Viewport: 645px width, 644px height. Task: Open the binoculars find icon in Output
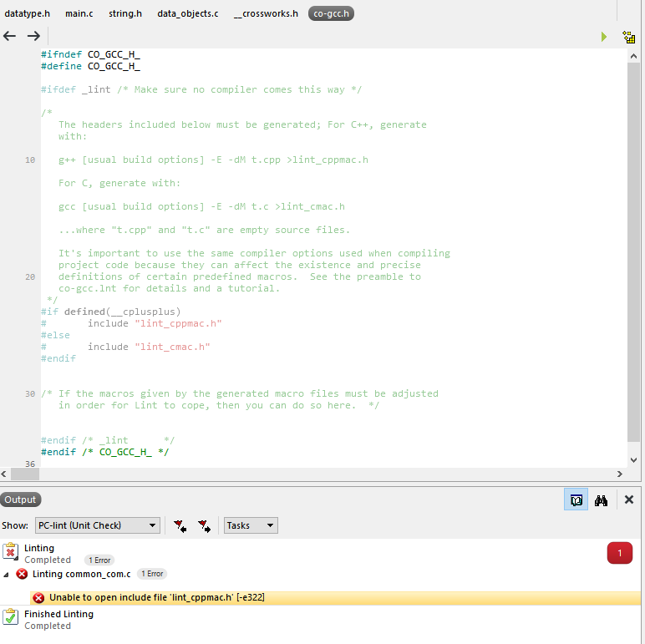point(601,500)
